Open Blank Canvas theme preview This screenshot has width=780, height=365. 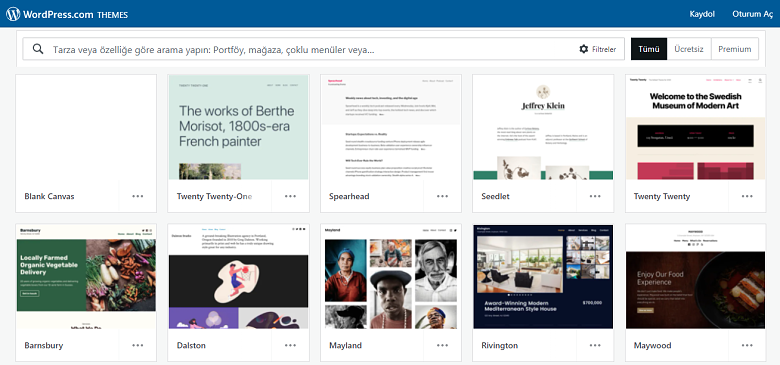[86, 127]
